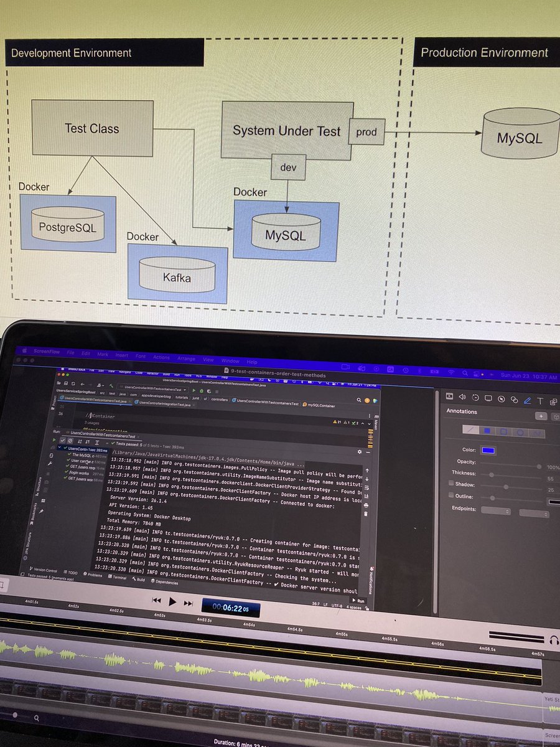Open the Arrange menu
560x747 pixels.
(186, 359)
